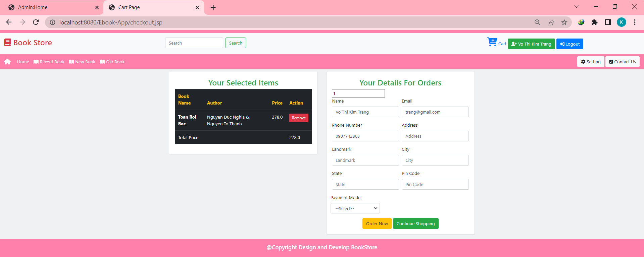The image size is (644, 257).
Task: Open a new browser tab
Action: pyautogui.click(x=213, y=7)
